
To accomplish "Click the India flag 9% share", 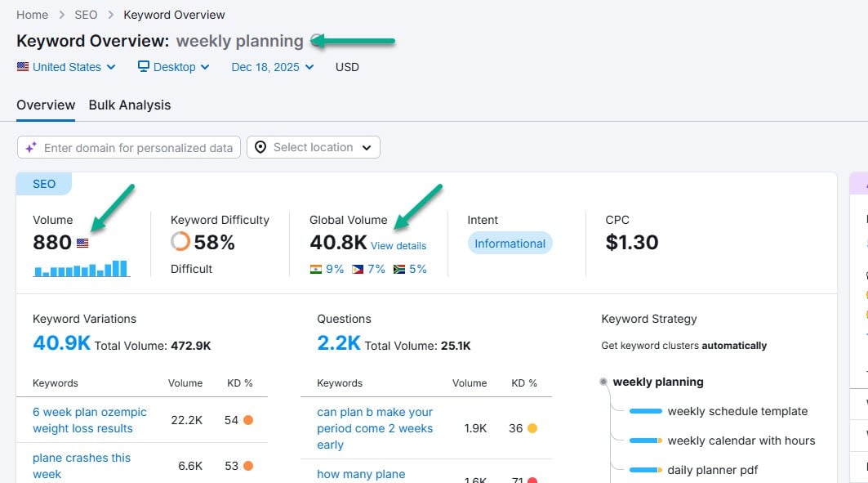I will pyautogui.click(x=327, y=269).
